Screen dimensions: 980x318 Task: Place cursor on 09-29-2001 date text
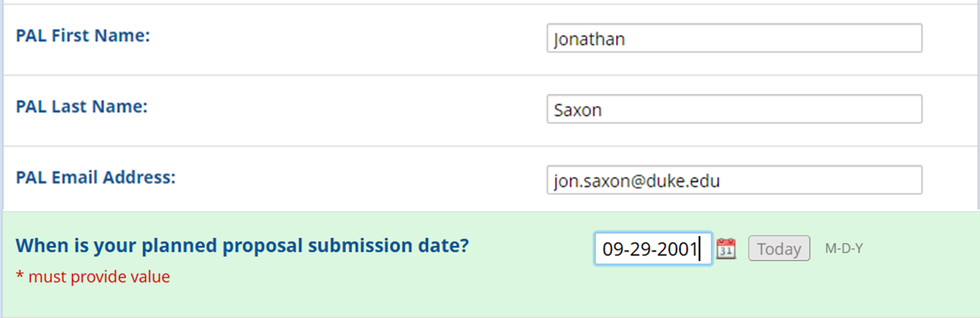click(x=649, y=249)
